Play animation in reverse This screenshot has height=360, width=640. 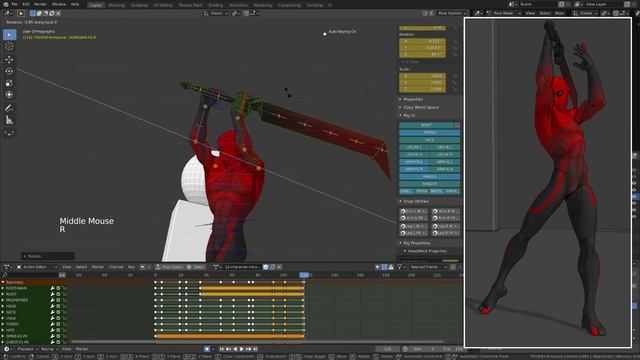235,349
